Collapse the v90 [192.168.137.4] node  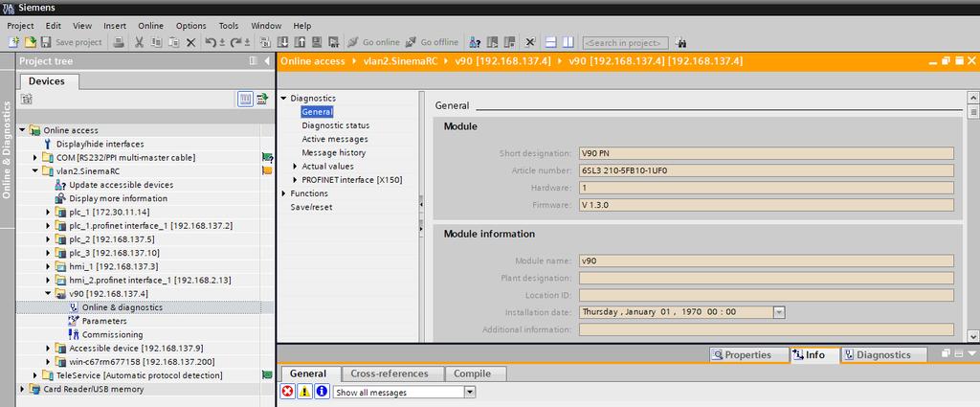[x=49, y=293]
